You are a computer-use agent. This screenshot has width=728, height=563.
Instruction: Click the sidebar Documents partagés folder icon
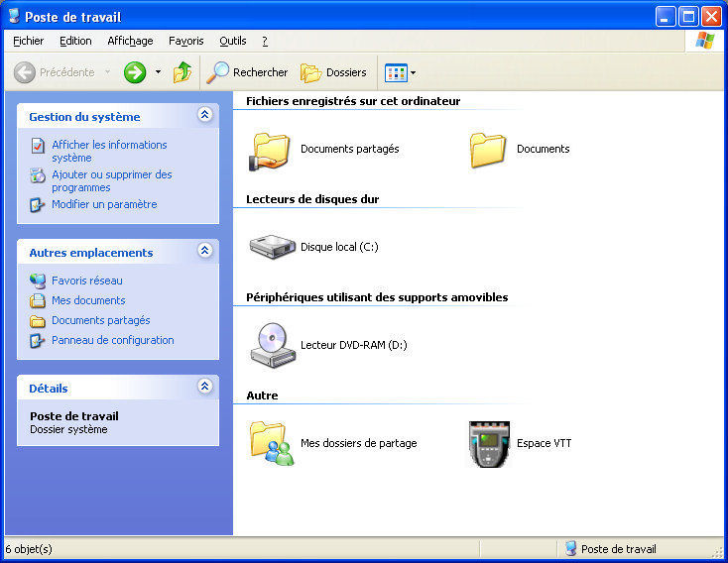pos(38,321)
